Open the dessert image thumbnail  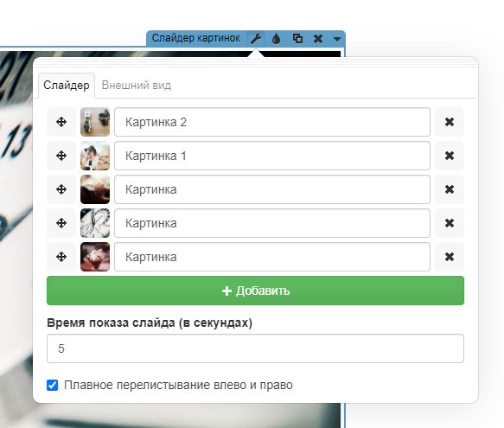95,257
